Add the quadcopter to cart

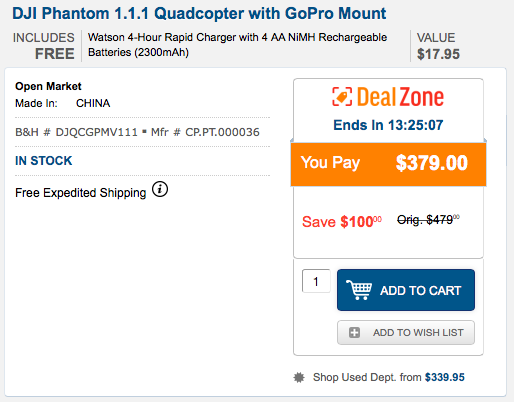(x=406, y=290)
